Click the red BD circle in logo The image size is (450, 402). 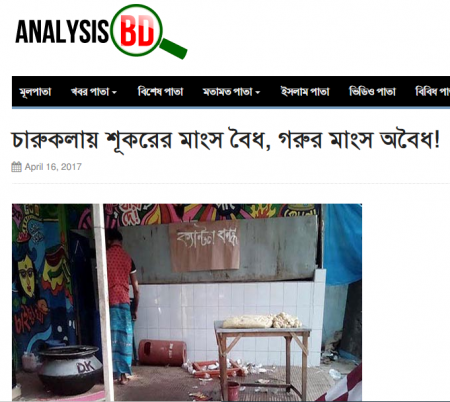(136, 31)
